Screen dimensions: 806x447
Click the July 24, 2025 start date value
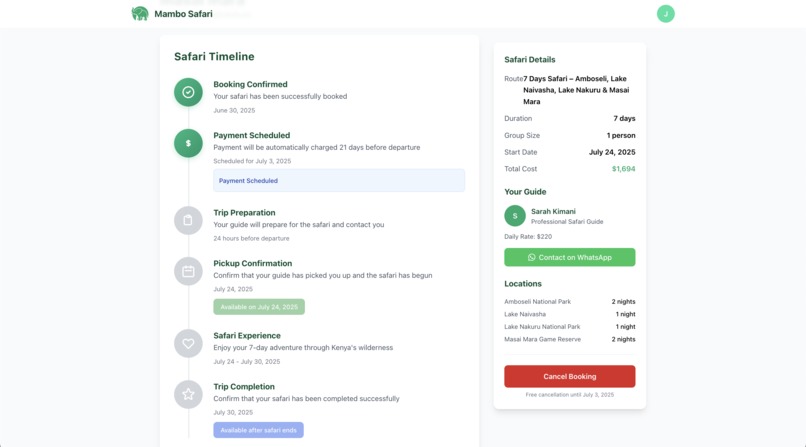point(612,152)
